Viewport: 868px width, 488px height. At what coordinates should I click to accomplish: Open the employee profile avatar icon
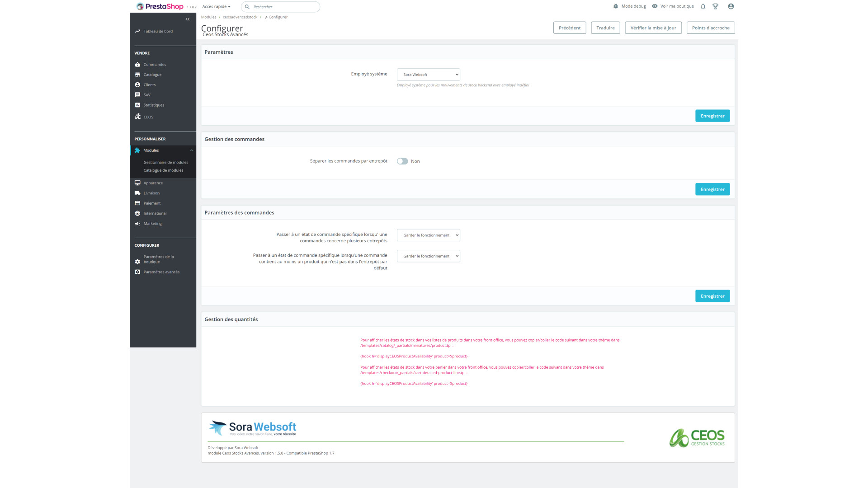tap(731, 6)
